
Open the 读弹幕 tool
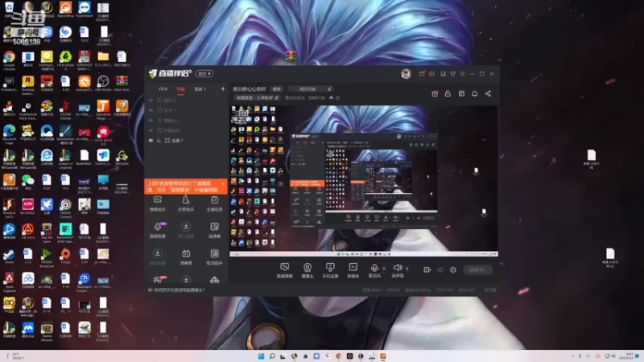tap(214, 230)
